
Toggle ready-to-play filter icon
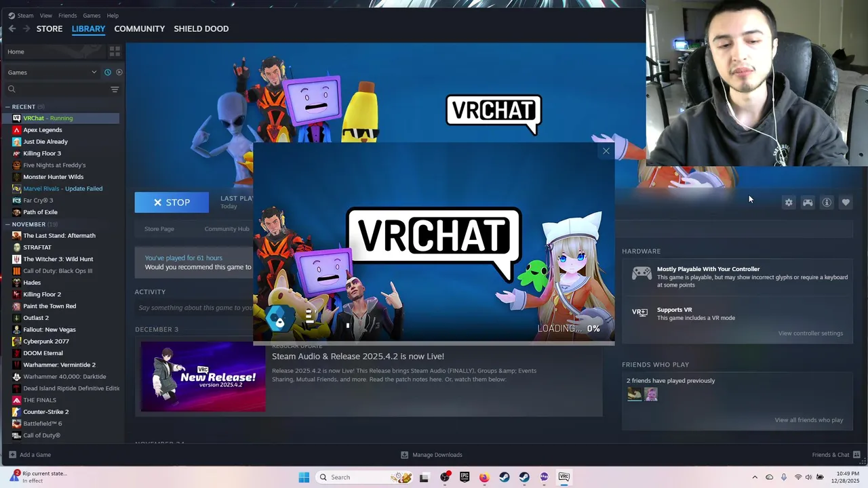pyautogui.click(x=119, y=72)
